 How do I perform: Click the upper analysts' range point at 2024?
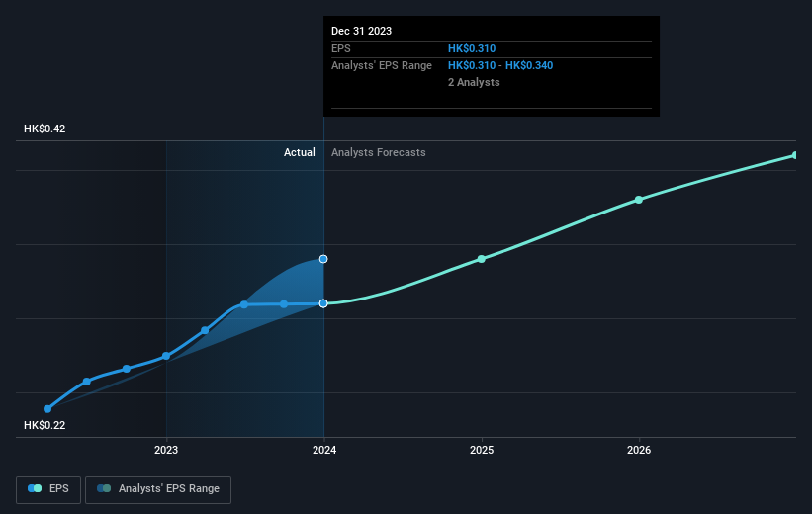323,259
